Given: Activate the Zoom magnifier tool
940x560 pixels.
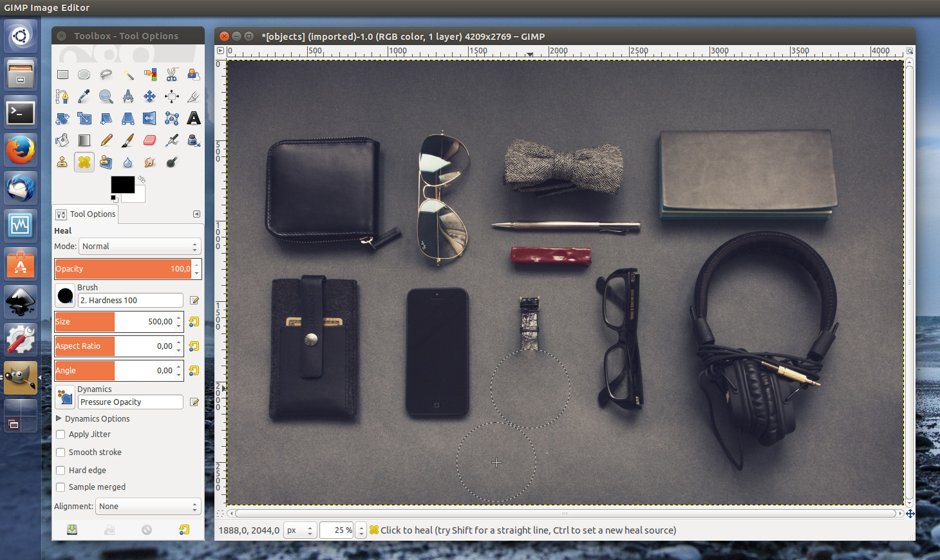Looking at the screenshot, I should (x=106, y=97).
